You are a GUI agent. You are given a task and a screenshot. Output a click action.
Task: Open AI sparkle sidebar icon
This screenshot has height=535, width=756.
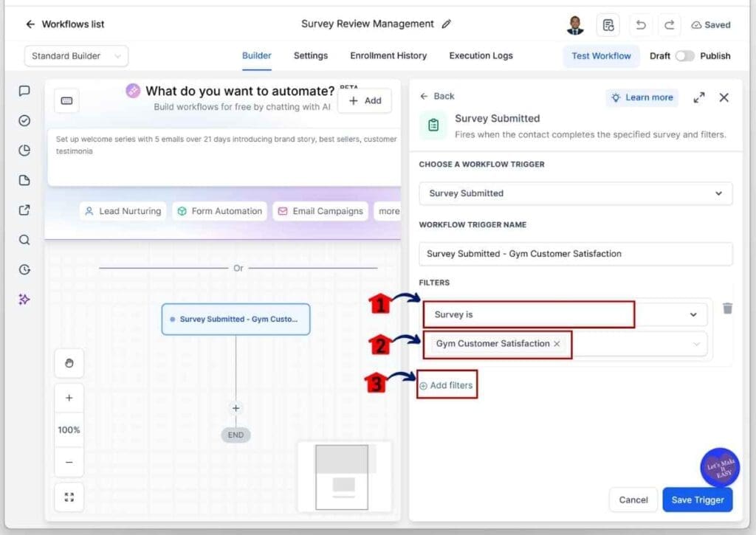24,300
